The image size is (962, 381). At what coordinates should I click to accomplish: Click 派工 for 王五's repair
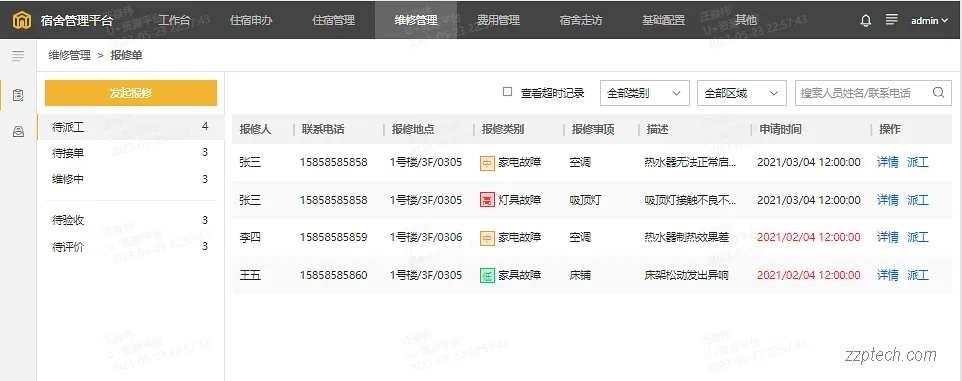(918, 275)
